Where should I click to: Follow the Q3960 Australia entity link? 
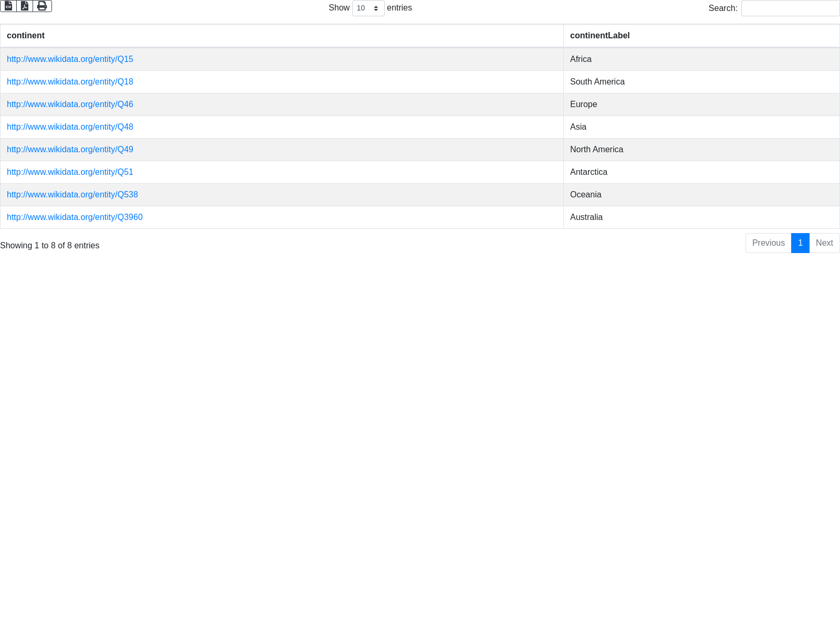pos(75,217)
